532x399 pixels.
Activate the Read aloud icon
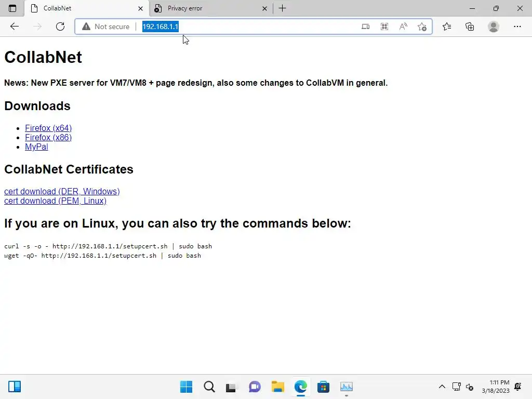pos(403,26)
